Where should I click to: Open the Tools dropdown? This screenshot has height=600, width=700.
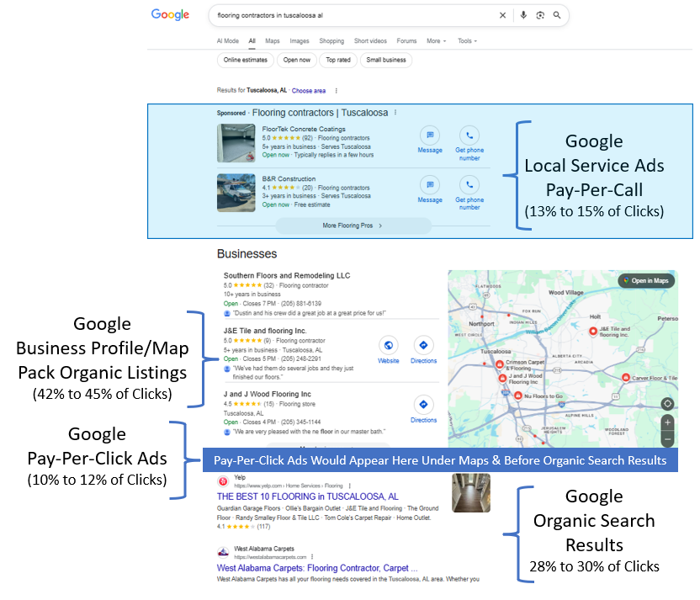(467, 40)
